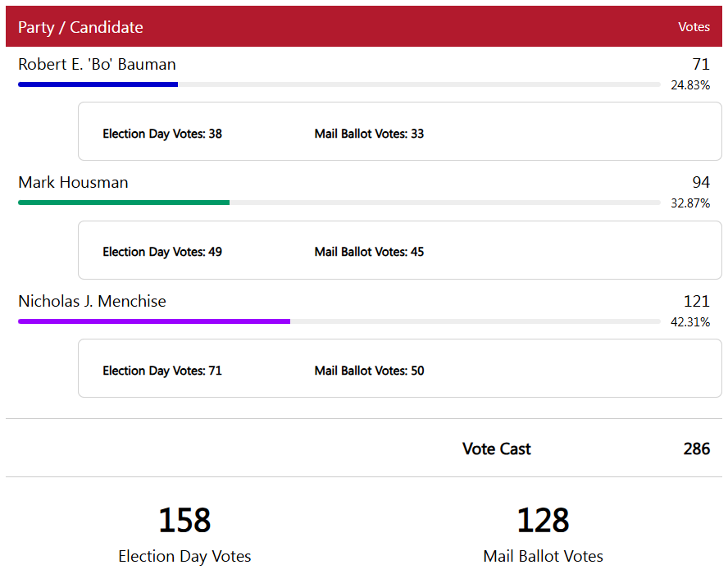This screenshot has height=574, width=728.
Task: Select candidate Mark Housman
Action: point(73,183)
